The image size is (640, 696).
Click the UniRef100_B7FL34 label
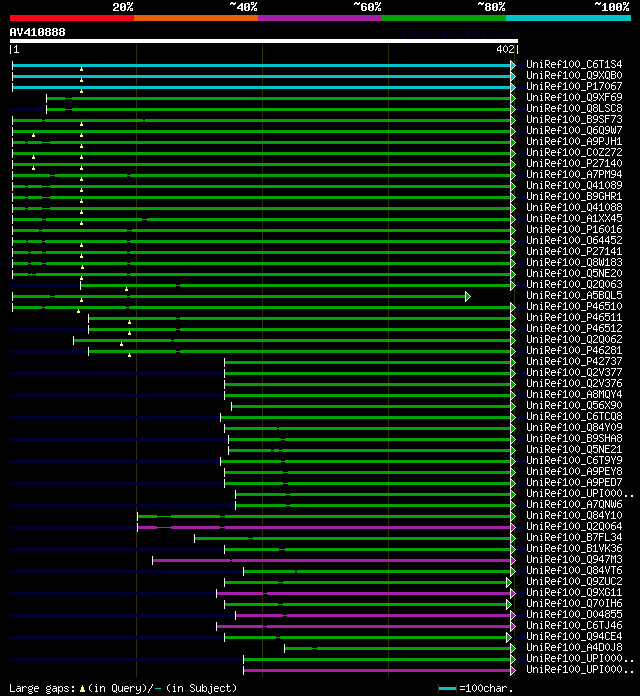(x=574, y=538)
